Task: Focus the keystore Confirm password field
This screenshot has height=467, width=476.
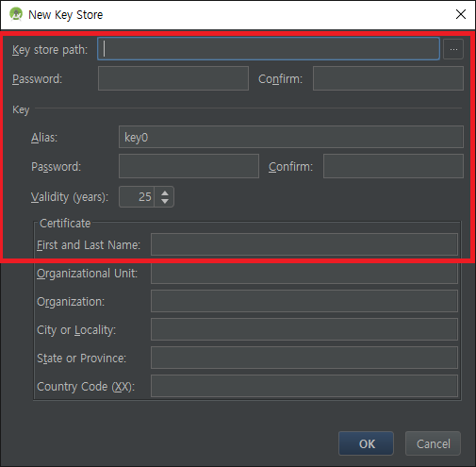Action: [388, 78]
